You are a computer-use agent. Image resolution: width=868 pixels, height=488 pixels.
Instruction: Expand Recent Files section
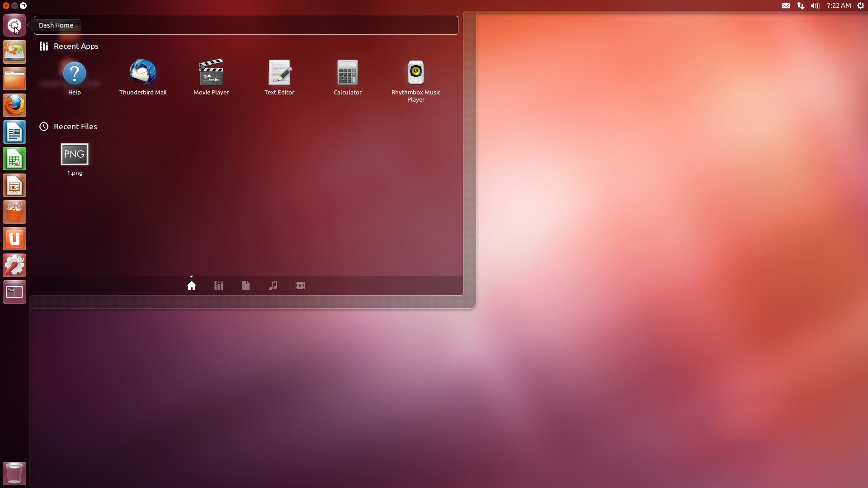click(x=75, y=127)
